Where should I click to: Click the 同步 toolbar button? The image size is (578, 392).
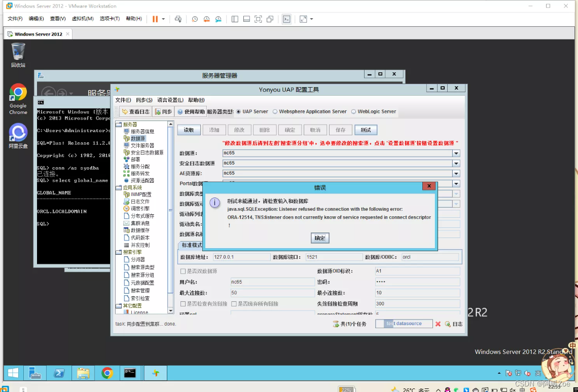point(163,111)
